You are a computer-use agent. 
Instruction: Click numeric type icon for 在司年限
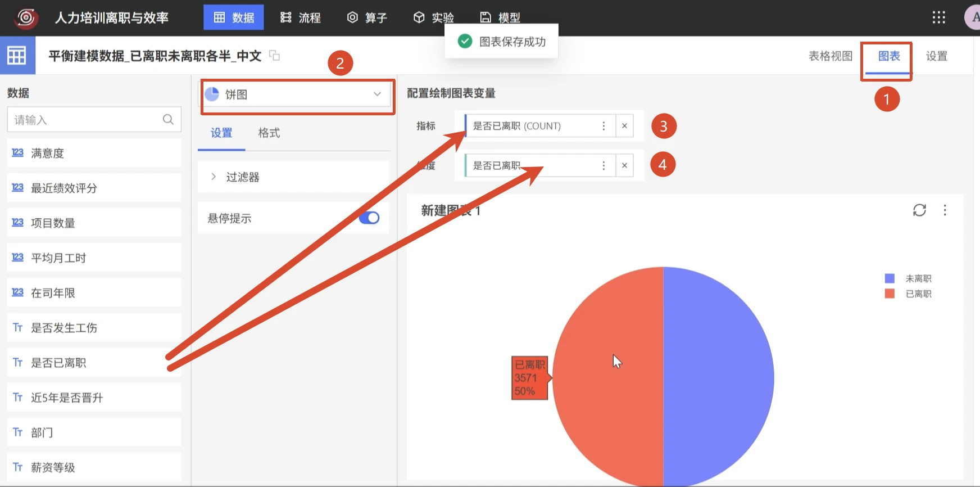pyautogui.click(x=17, y=292)
